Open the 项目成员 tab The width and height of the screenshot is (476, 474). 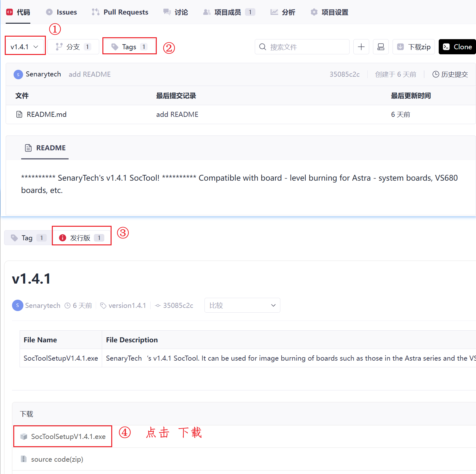229,12
